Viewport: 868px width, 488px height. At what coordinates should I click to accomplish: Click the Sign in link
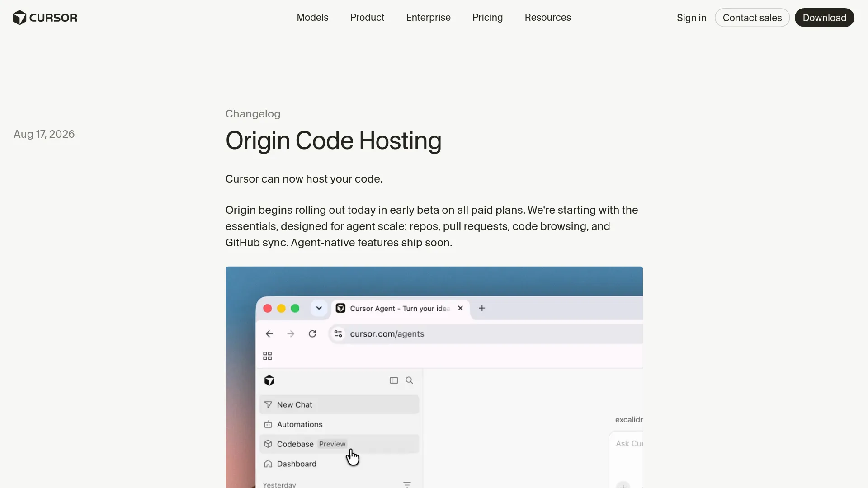coord(691,18)
